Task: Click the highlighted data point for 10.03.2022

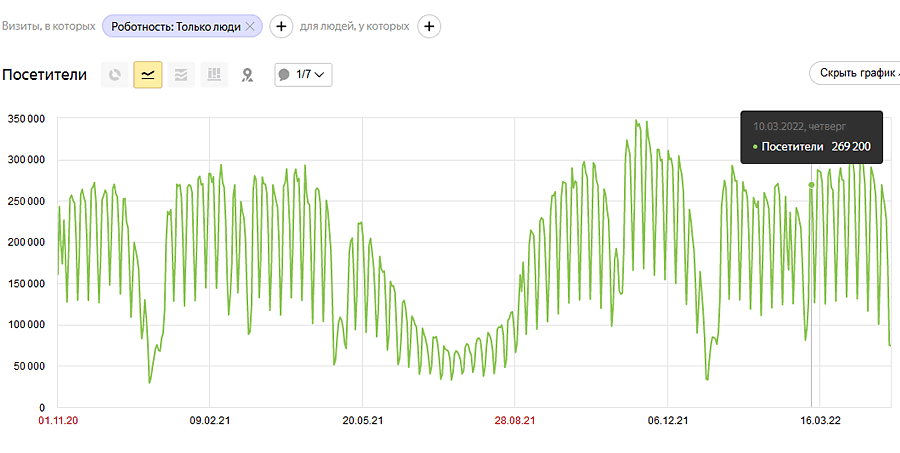Action: click(811, 184)
